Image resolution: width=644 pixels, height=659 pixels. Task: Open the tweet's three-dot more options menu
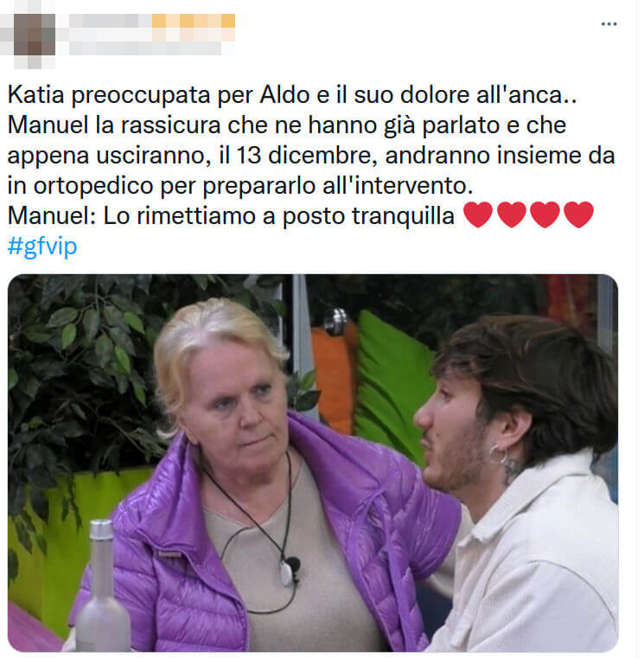609,24
